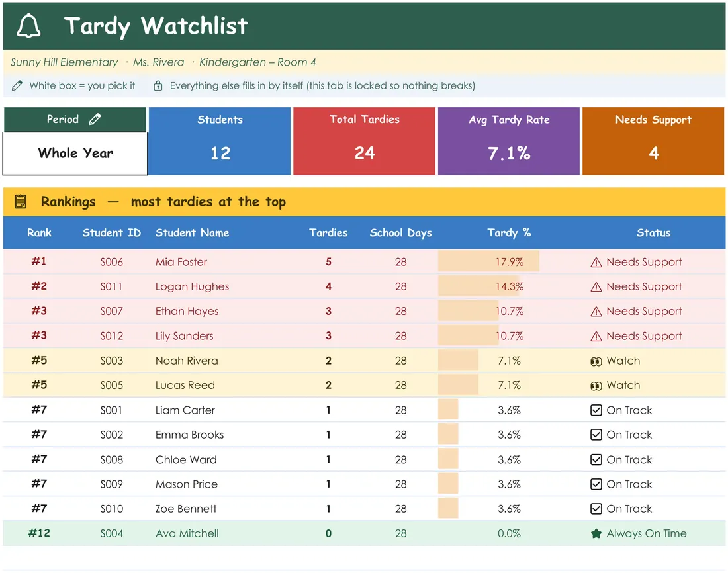Click the warning triangle in Mia Foster's row
This screenshot has height=573, width=728.
(x=596, y=263)
